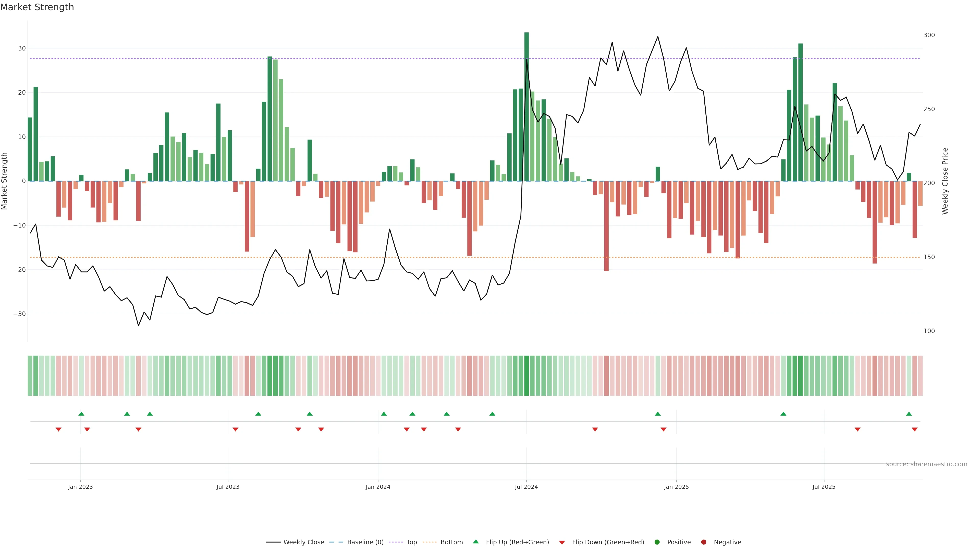Click the source: sharemaestro.com text
Screen dimensions: 980x551
tap(926, 464)
